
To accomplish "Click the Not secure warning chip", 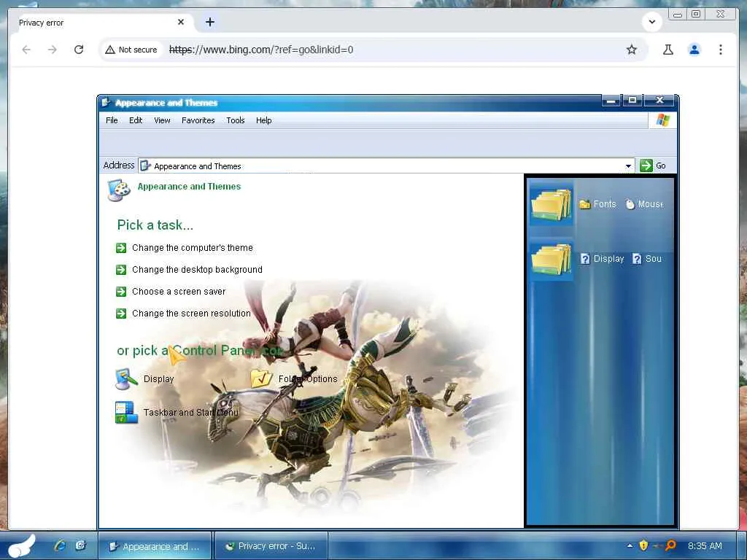I will tap(131, 50).
